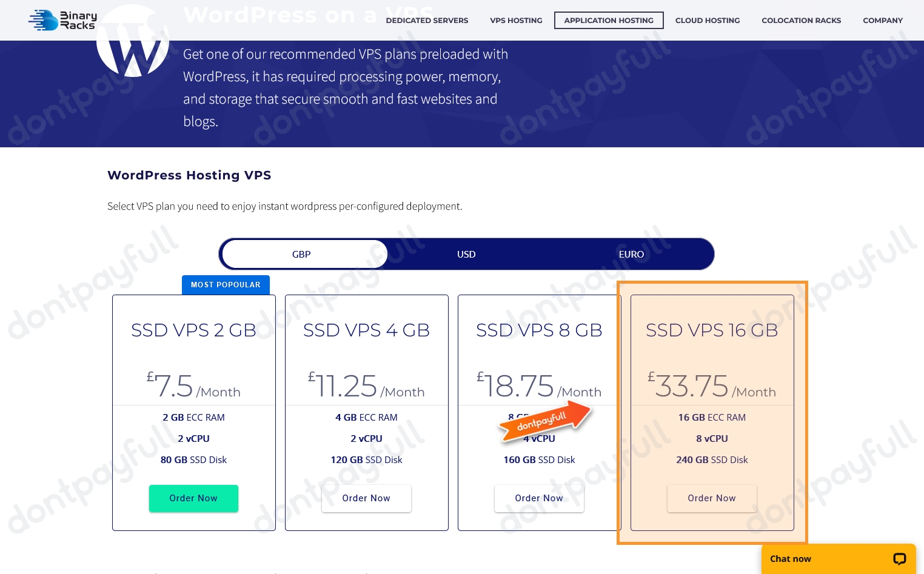Image resolution: width=924 pixels, height=574 pixels.
Task: Open the Application Hosting menu
Action: 609,21
